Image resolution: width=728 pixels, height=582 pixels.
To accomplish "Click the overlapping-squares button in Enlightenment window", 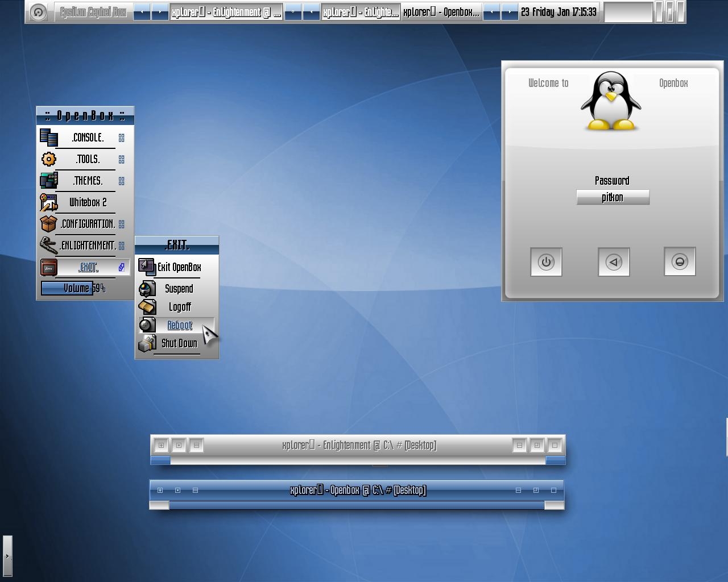I will click(x=537, y=445).
